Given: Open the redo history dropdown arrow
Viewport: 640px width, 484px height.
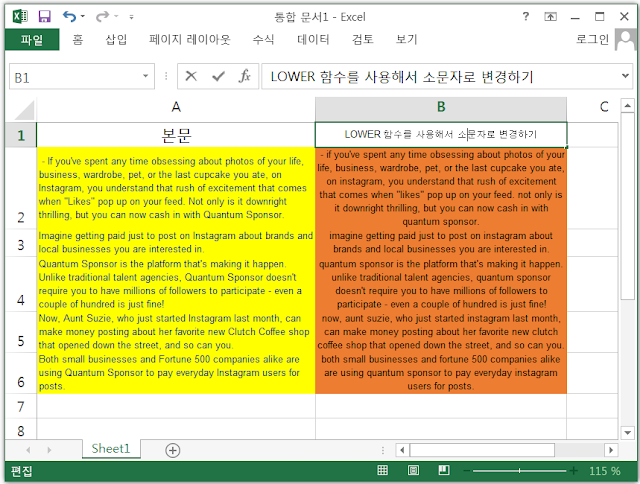Looking at the screenshot, I should [116, 17].
